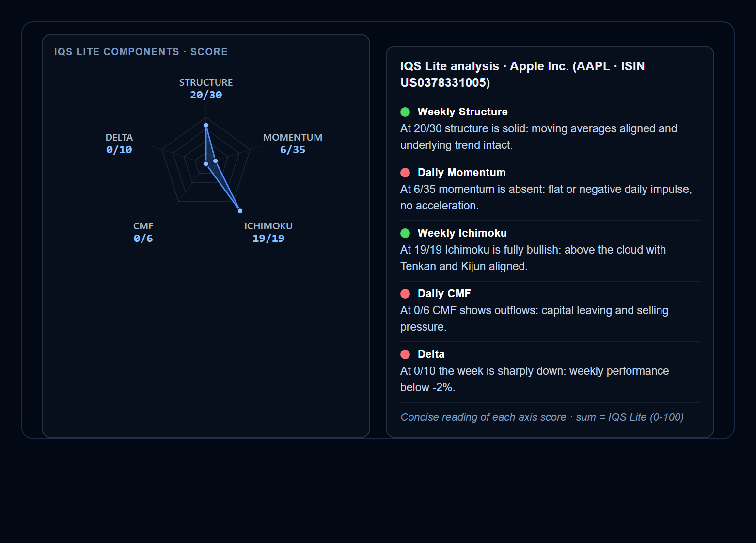Screen dimensions: 756x543
Task: Select the Momentum data point on radar chart
Action: point(215,161)
